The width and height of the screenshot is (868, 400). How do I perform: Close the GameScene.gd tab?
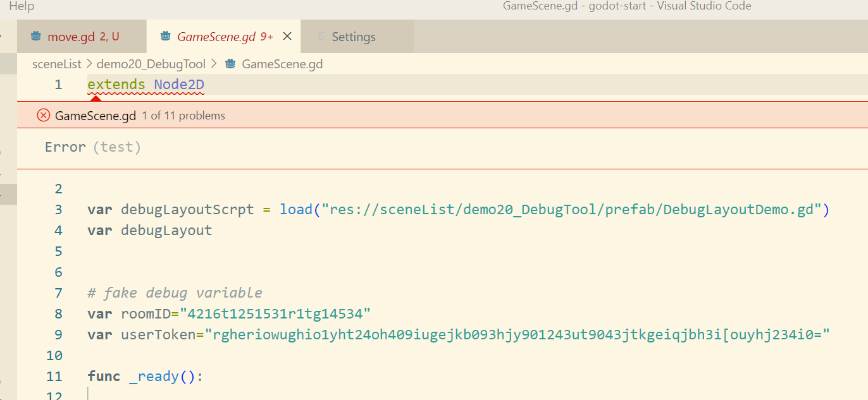coord(287,37)
